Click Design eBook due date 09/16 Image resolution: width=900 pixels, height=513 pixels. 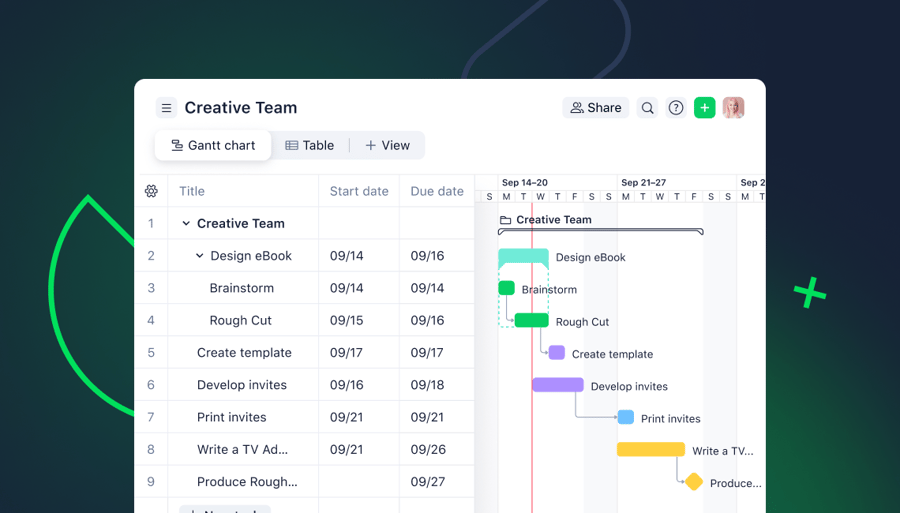pos(427,256)
